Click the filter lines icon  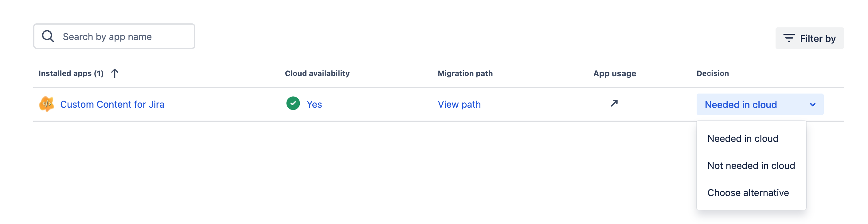(789, 38)
